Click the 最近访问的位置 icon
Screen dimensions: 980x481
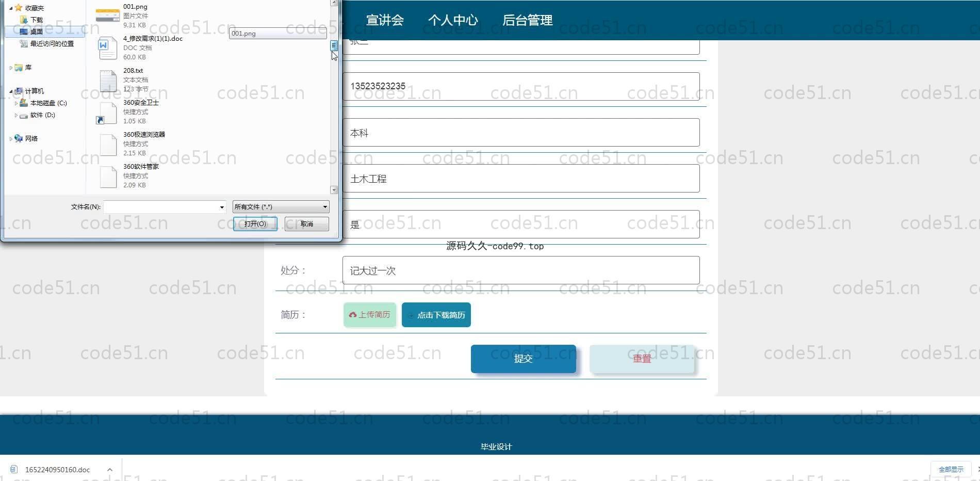click(23, 43)
